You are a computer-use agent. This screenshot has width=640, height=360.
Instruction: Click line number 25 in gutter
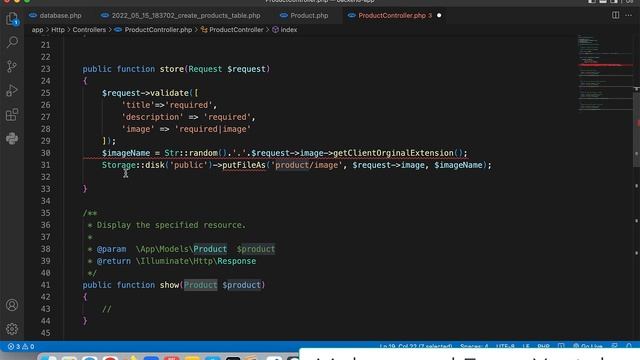(45, 93)
